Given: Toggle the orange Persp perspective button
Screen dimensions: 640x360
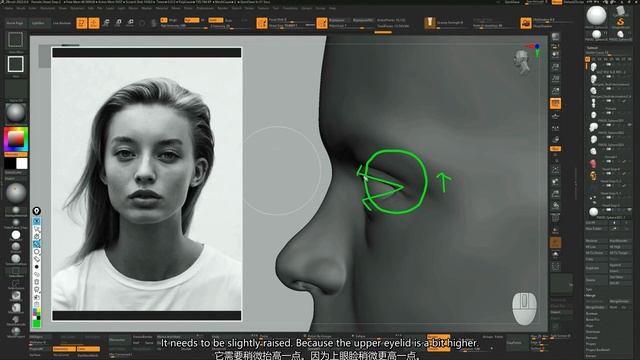Looking at the screenshot, I should point(556,104).
